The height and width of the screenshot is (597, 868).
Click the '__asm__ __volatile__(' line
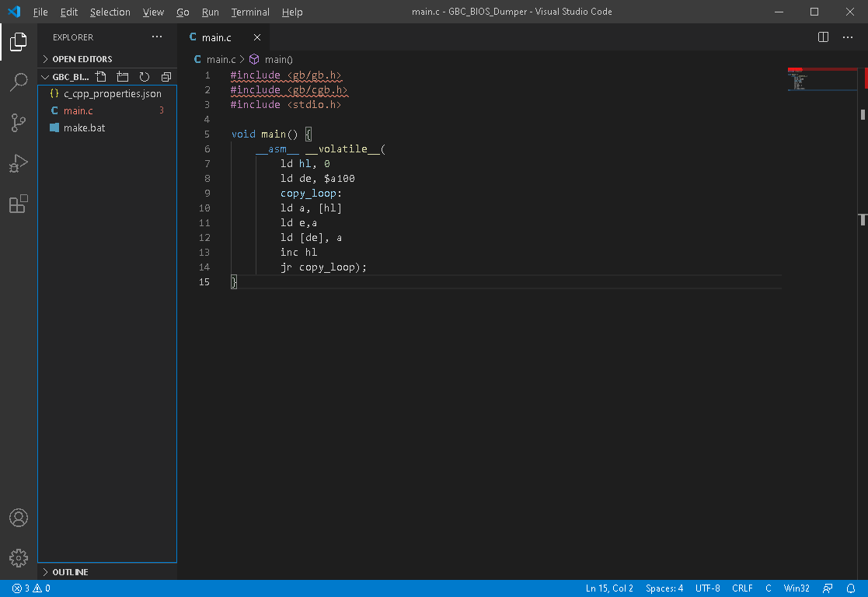pos(320,149)
